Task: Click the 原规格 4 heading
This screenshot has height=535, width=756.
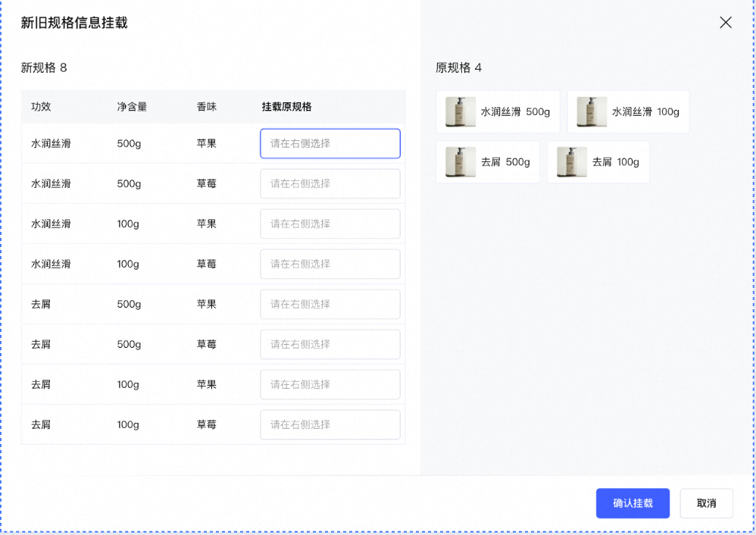Action: click(x=458, y=67)
